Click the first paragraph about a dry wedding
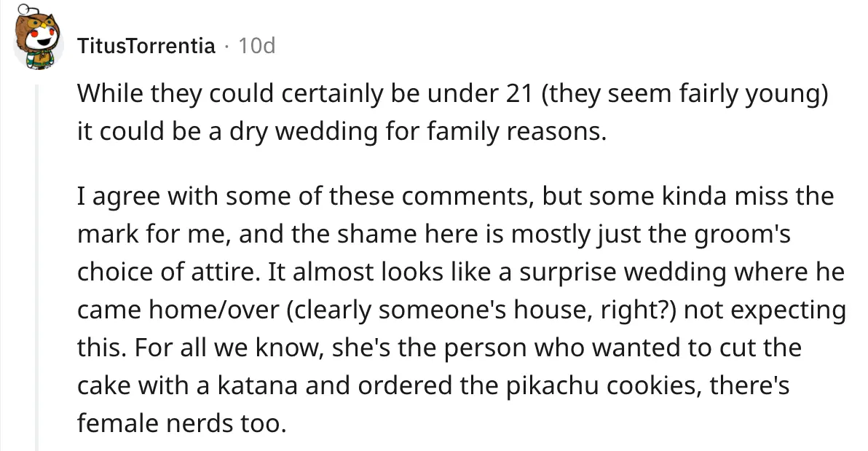This screenshot has width=868, height=451. pyautogui.click(x=451, y=114)
